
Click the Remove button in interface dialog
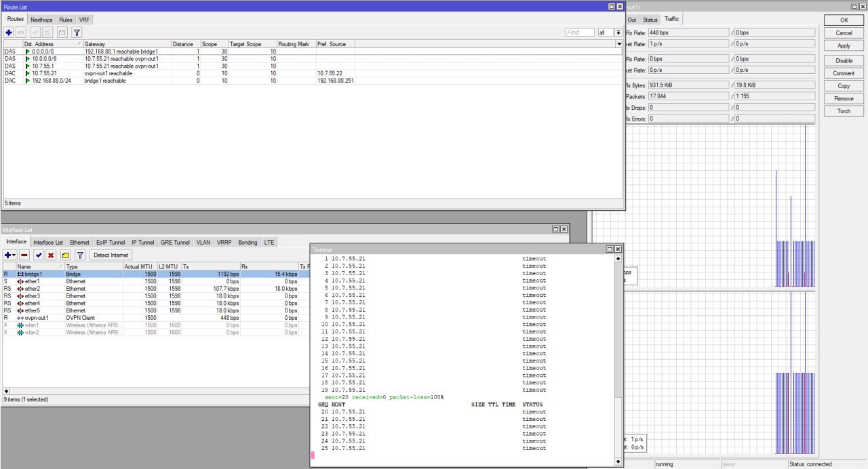pyautogui.click(x=844, y=98)
